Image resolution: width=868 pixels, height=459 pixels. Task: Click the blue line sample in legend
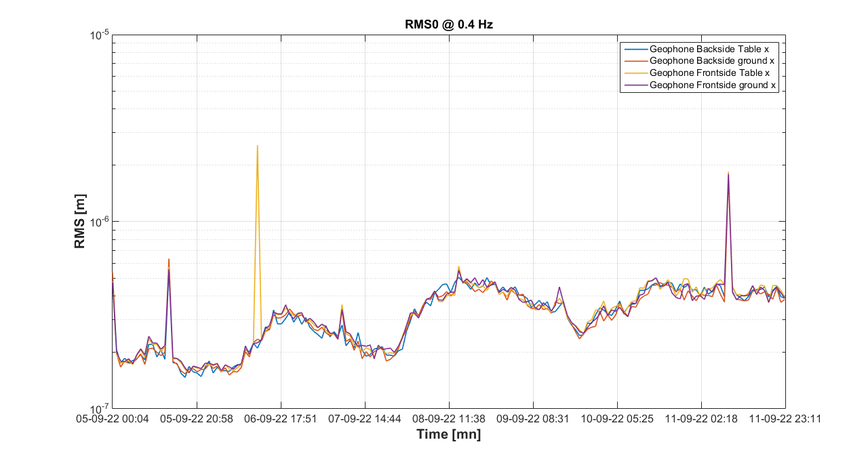tap(635, 49)
